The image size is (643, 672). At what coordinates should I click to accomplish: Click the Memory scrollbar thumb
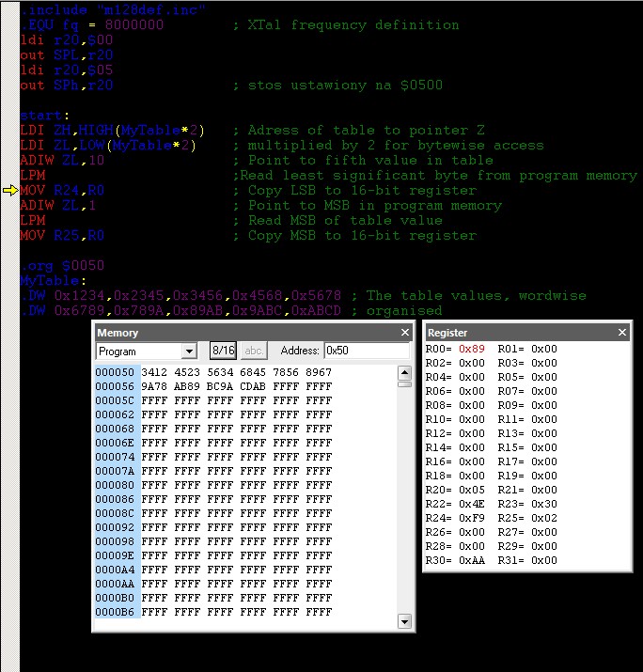[404, 384]
